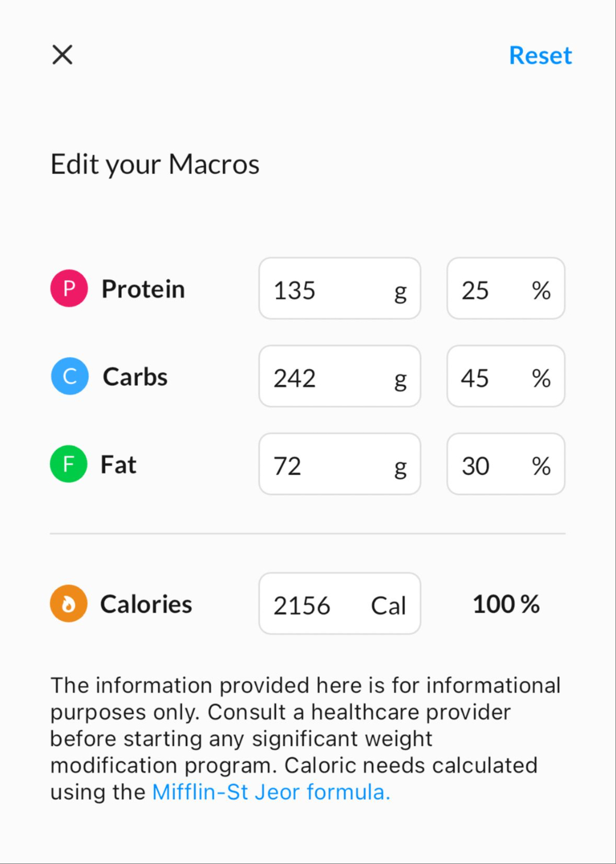
Task: Edit the Carbs percentage field showing 45
Action: pyautogui.click(x=505, y=376)
